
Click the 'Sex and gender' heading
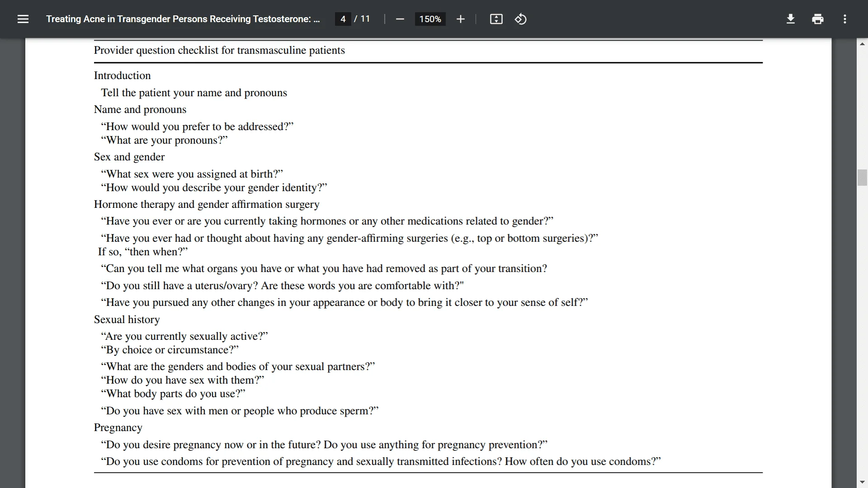click(x=129, y=157)
